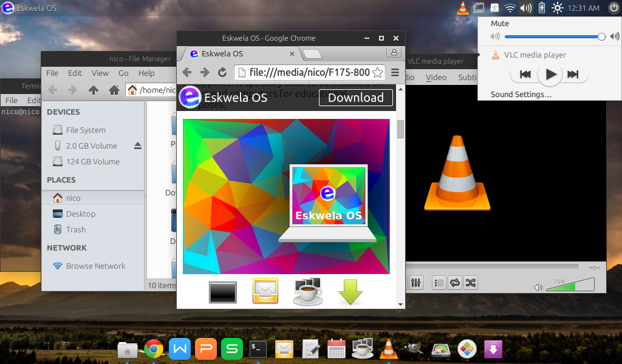Screen dimensions: 622x364
Task: Click the yellow mail envelope icon on webpage
Action: click(265, 291)
